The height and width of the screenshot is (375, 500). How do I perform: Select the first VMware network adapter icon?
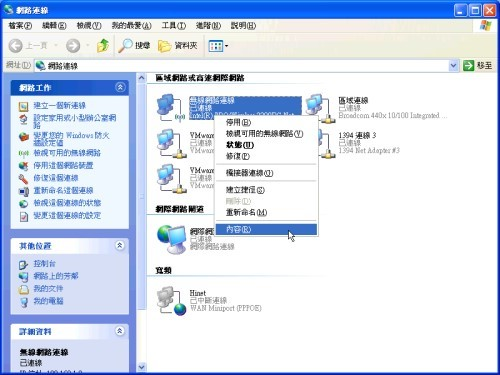tap(171, 144)
